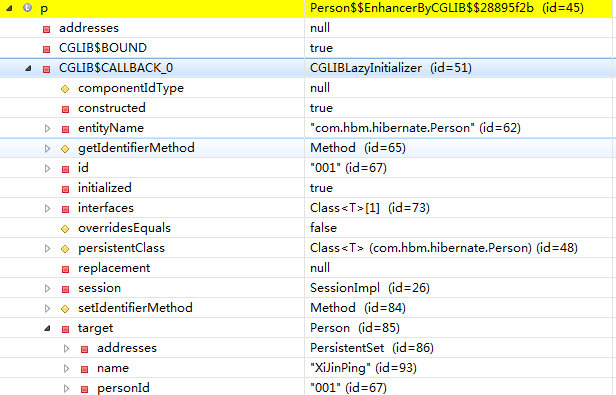Click value PersistentSet (id=86)
The width and height of the screenshot is (616, 395).
click(x=372, y=348)
